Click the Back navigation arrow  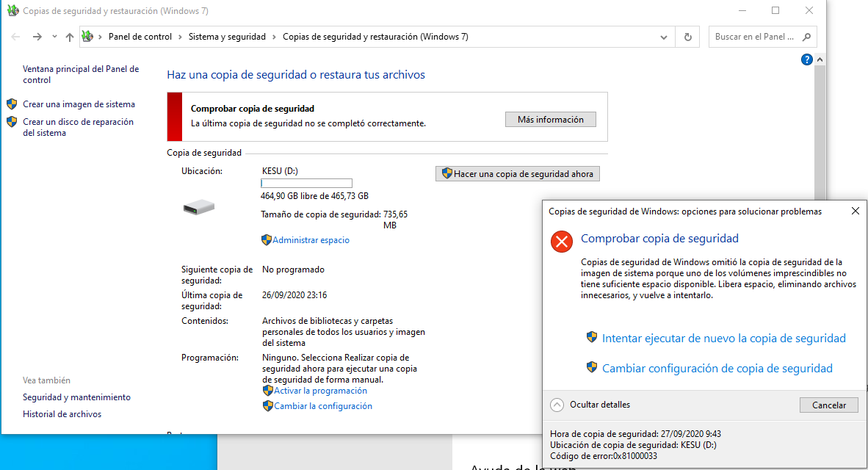pyautogui.click(x=15, y=37)
